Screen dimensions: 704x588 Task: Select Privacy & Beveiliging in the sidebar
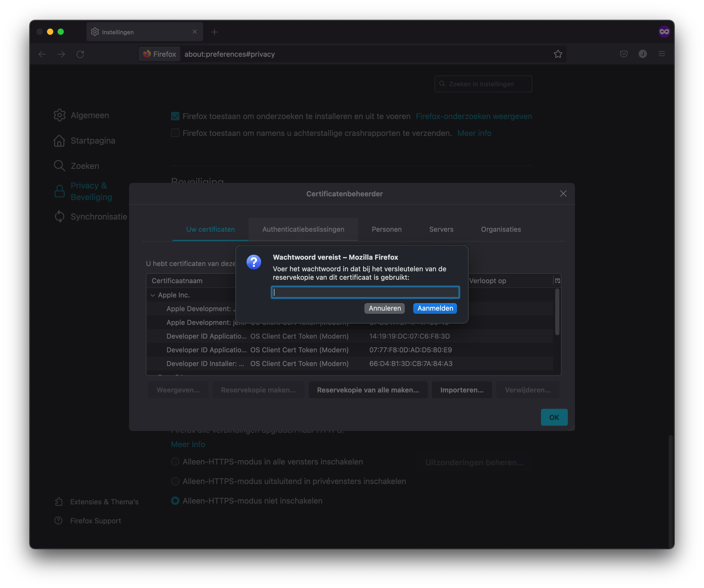click(x=83, y=191)
